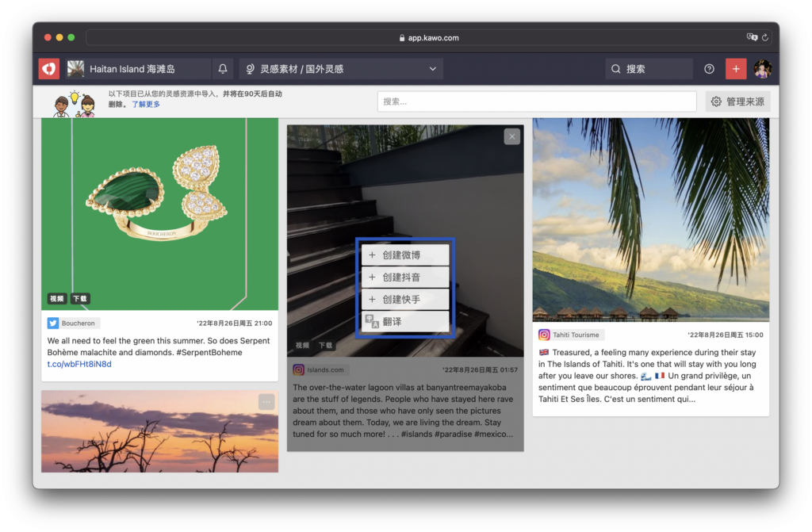Open the Haitan Island 海滩岛 brand selector
This screenshot has width=812, height=532.
[x=132, y=69]
